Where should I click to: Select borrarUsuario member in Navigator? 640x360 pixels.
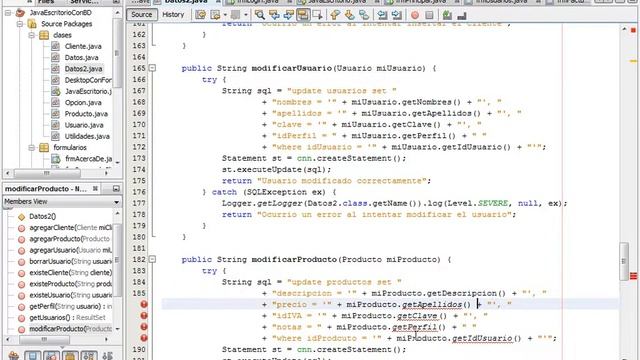pos(70,261)
